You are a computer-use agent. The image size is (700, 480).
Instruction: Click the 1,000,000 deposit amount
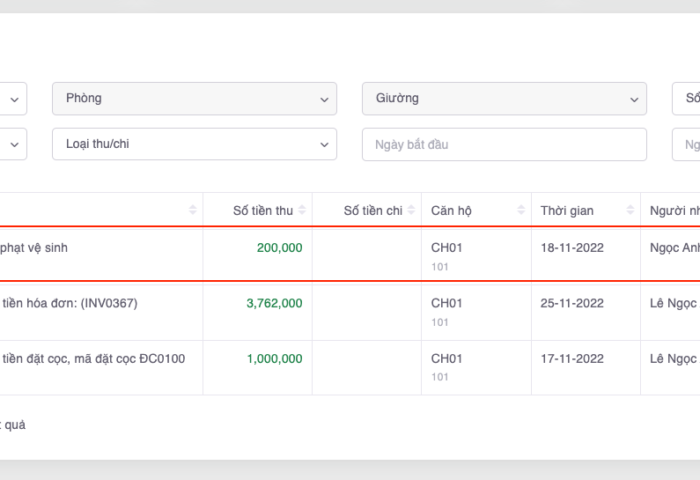tap(274, 359)
